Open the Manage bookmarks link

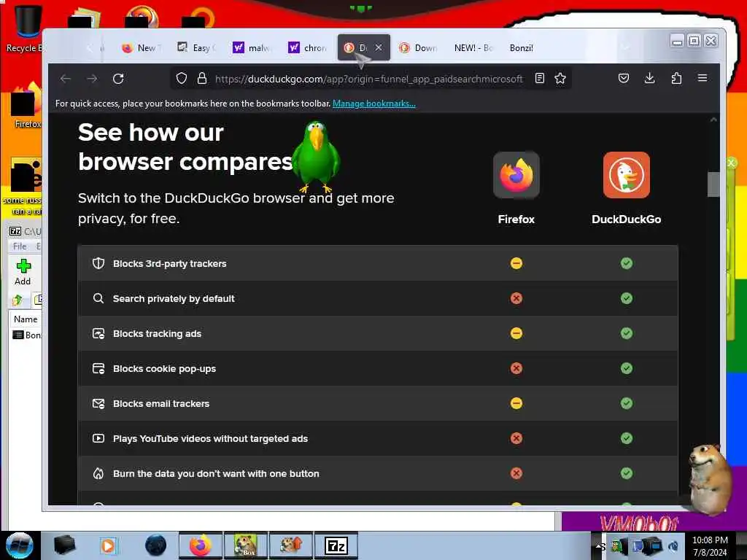click(374, 104)
